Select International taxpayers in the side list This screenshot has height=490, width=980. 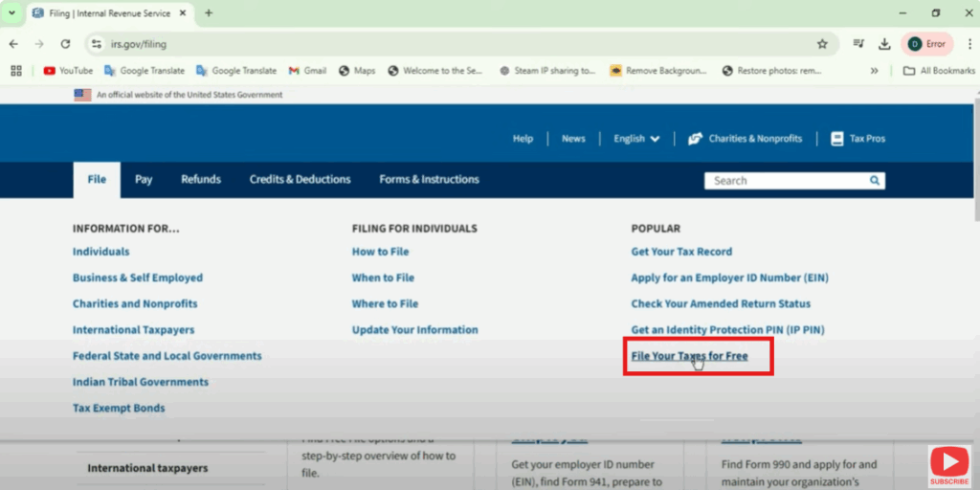click(147, 468)
